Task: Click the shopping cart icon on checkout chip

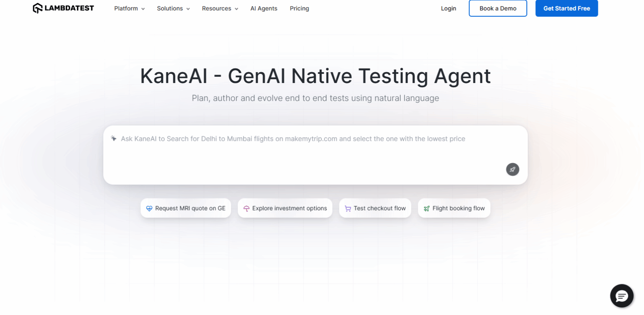Action: [348, 208]
